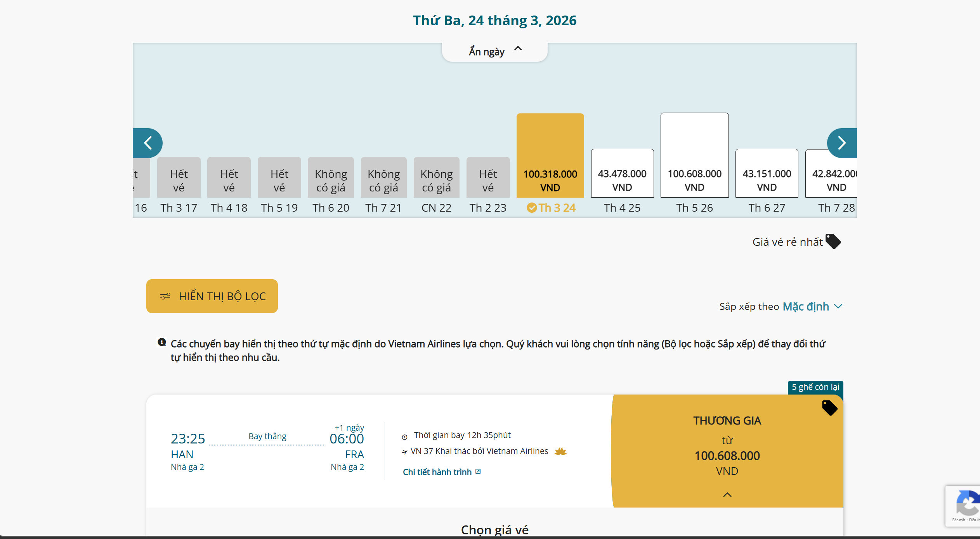Click the price tag icon on Thương Gia card
The height and width of the screenshot is (539, 980).
829,408
